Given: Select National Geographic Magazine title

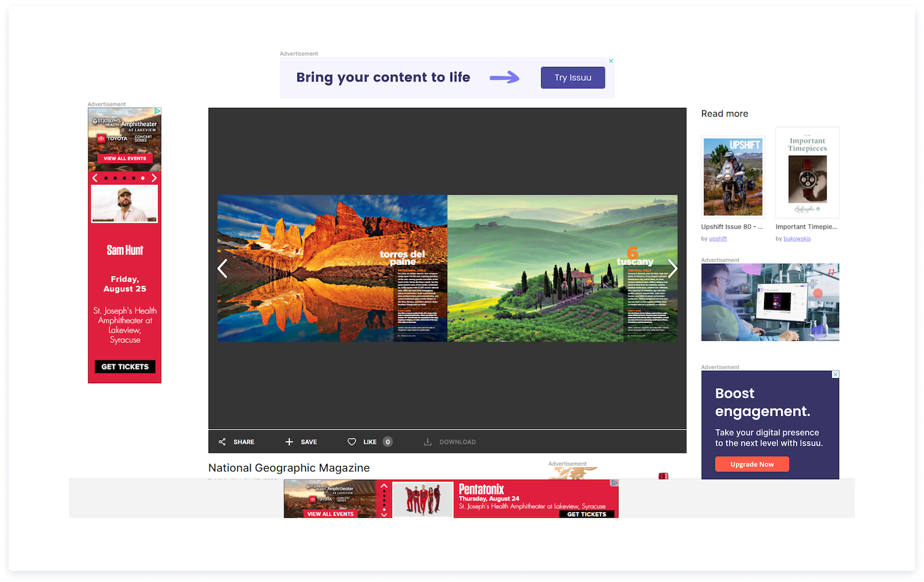Looking at the screenshot, I should click(289, 468).
